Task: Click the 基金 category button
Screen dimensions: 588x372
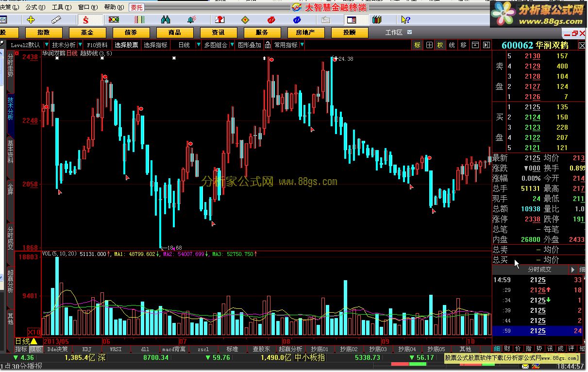Action: tap(87, 33)
